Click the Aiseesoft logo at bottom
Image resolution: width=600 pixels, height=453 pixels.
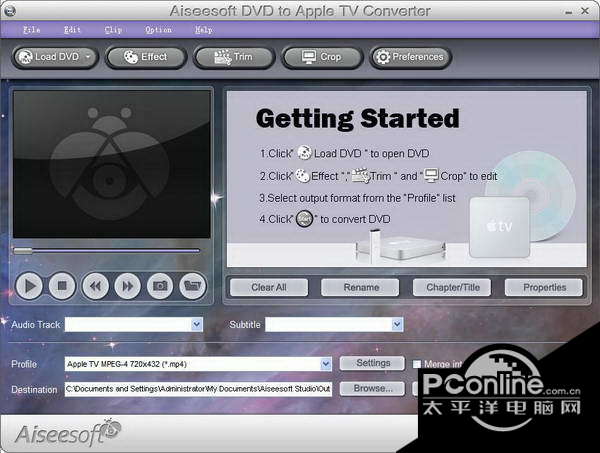(68, 433)
